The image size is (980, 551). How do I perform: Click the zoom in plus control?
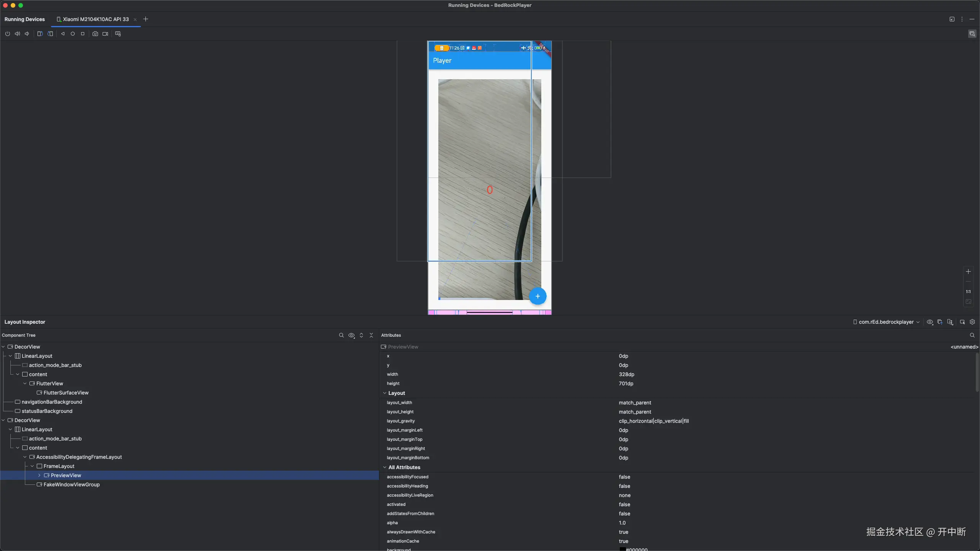coord(968,272)
